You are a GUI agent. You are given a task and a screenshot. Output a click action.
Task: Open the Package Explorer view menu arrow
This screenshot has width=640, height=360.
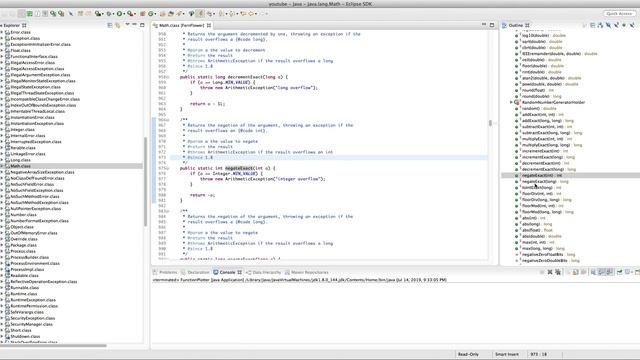[x=127, y=24]
